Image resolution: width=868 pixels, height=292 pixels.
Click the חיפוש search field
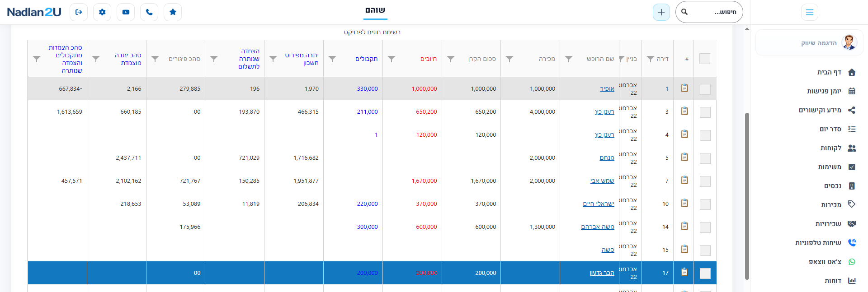point(709,12)
